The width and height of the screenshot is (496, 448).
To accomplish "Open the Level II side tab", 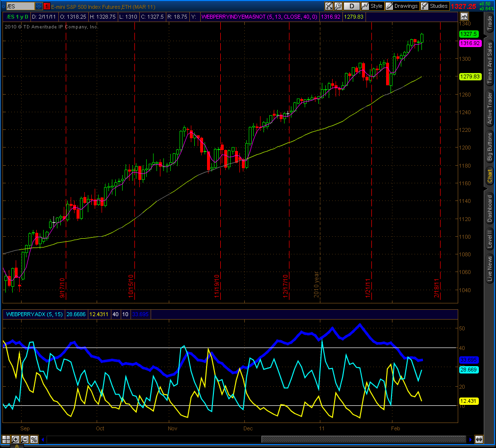I will click(x=490, y=239).
